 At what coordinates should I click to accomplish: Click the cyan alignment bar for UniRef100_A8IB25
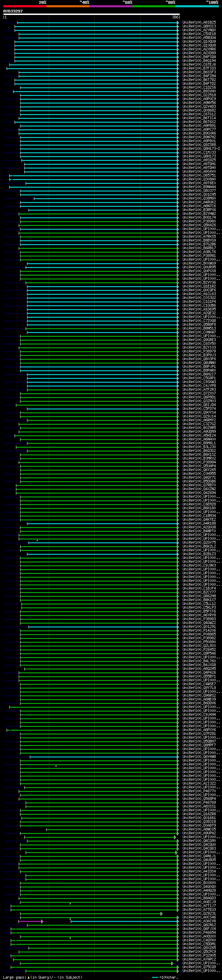(x=98, y=23)
